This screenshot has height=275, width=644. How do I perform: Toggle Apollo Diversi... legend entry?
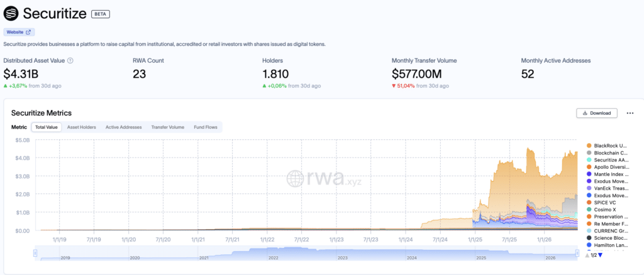pos(608,167)
